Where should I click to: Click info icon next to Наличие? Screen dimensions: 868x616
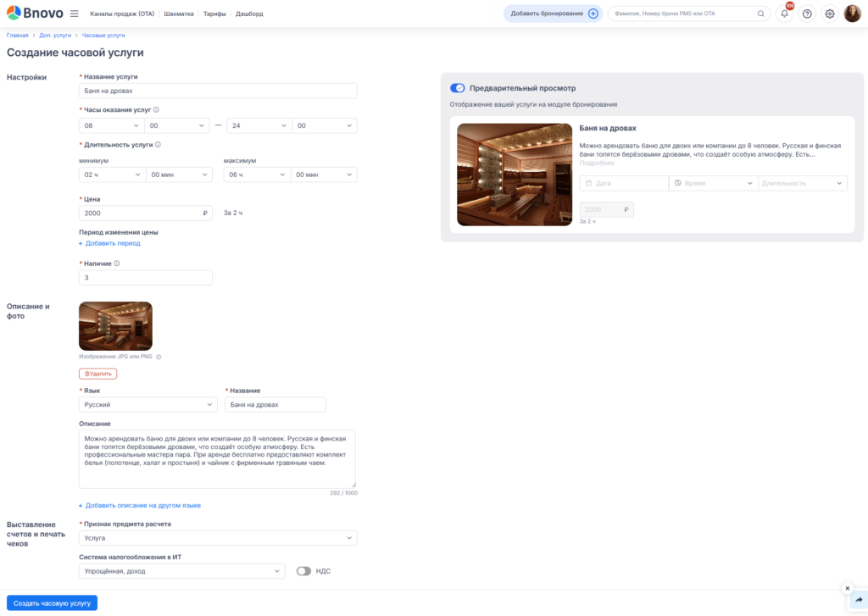tap(117, 264)
